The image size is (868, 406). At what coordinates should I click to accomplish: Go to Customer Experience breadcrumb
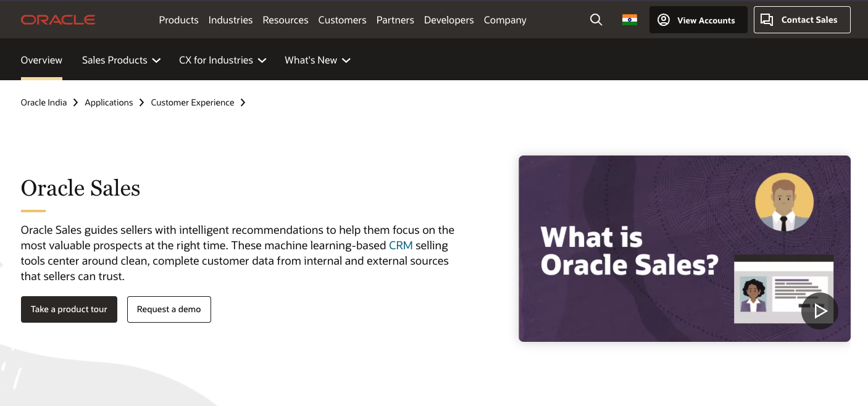coord(193,102)
